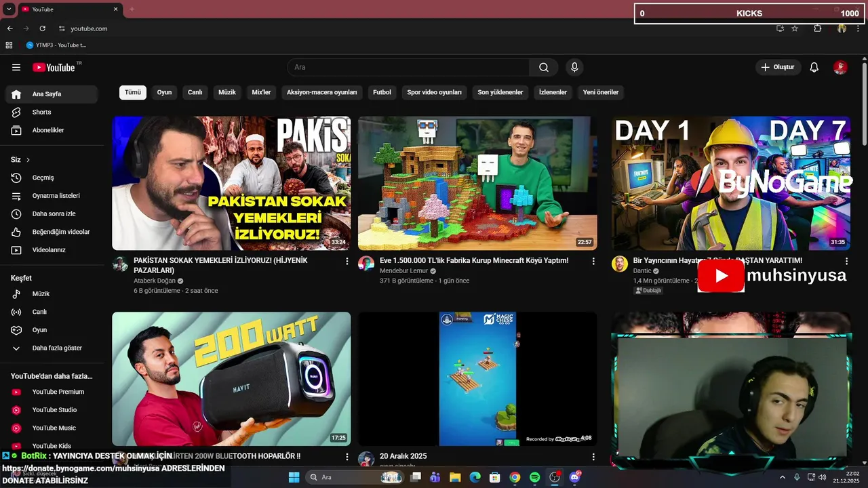Expand the Siz section chevron
868x488 pixels.
(28, 160)
